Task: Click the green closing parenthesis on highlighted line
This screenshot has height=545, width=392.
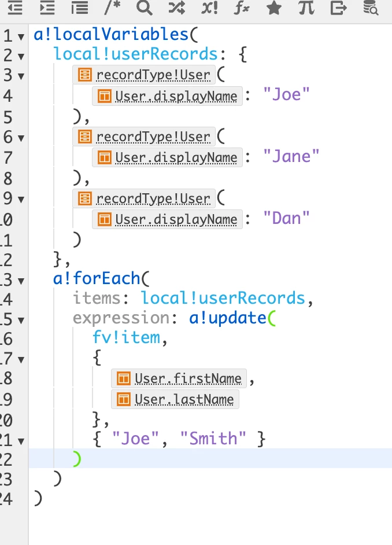Action: click(77, 458)
